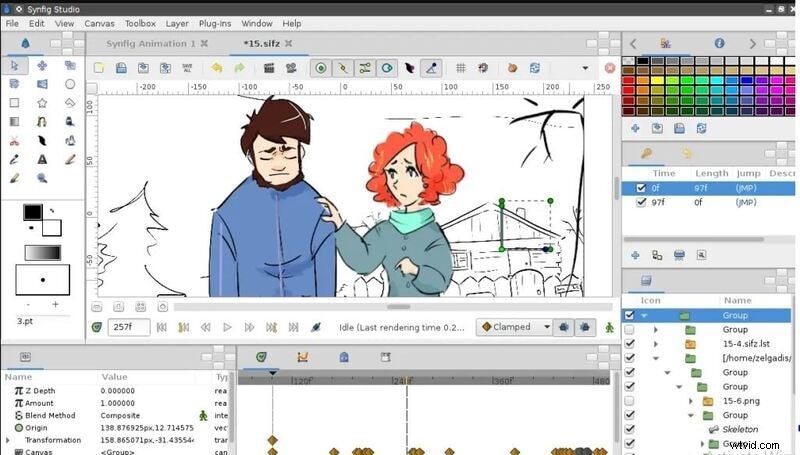Collapse the /home/zelgadis layer
Image resolution: width=800 pixels, height=455 pixels.
tap(656, 359)
